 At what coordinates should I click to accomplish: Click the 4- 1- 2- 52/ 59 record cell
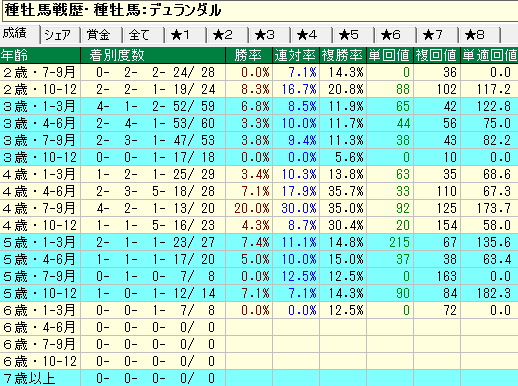(x=153, y=106)
